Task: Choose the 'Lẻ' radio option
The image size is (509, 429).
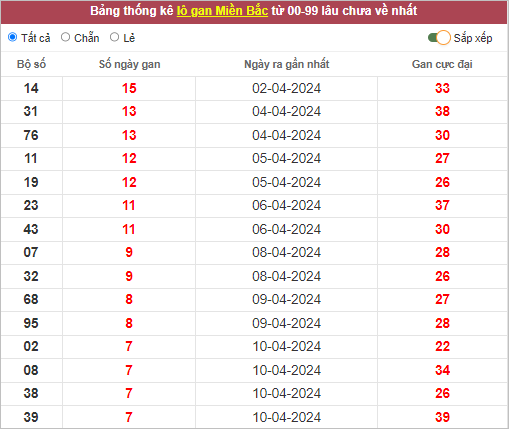Action: point(114,37)
